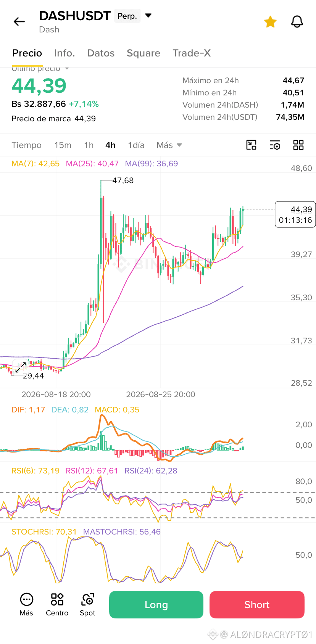Tap the Perp. contract type badge
The width and height of the screenshot is (316, 644).
point(127,16)
